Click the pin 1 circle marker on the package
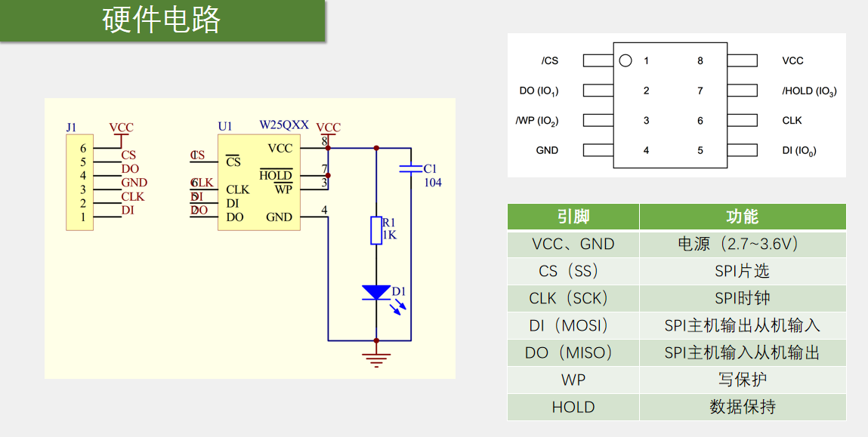868x437 pixels. point(626,61)
